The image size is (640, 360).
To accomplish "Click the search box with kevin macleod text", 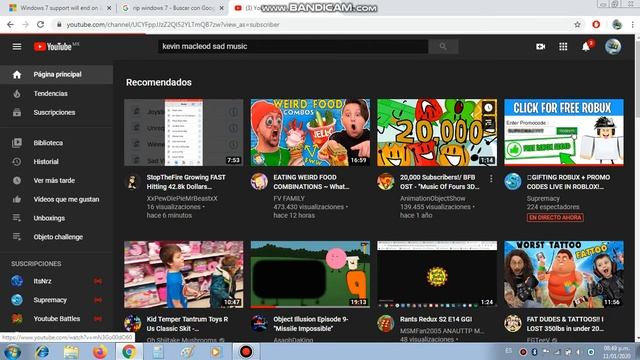I will (x=293, y=47).
